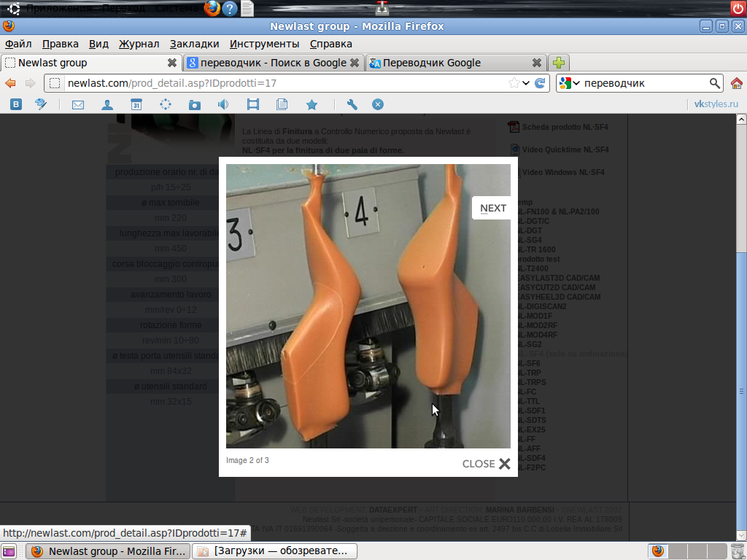Viewport: 747px width, 560px height.
Task: Click the browser back arrow
Action: (10, 83)
